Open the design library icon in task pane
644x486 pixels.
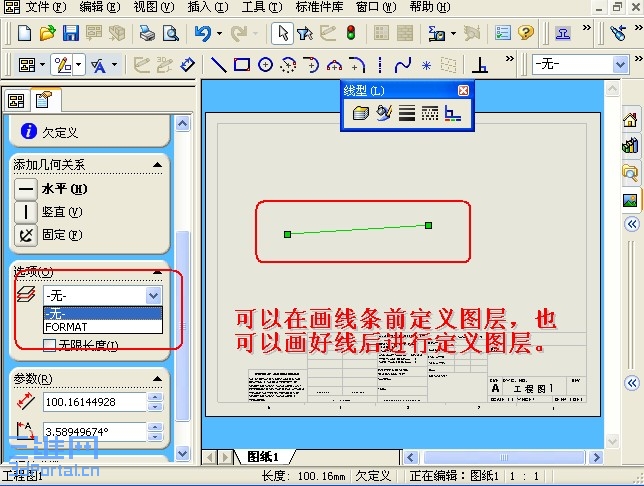[x=630, y=145]
